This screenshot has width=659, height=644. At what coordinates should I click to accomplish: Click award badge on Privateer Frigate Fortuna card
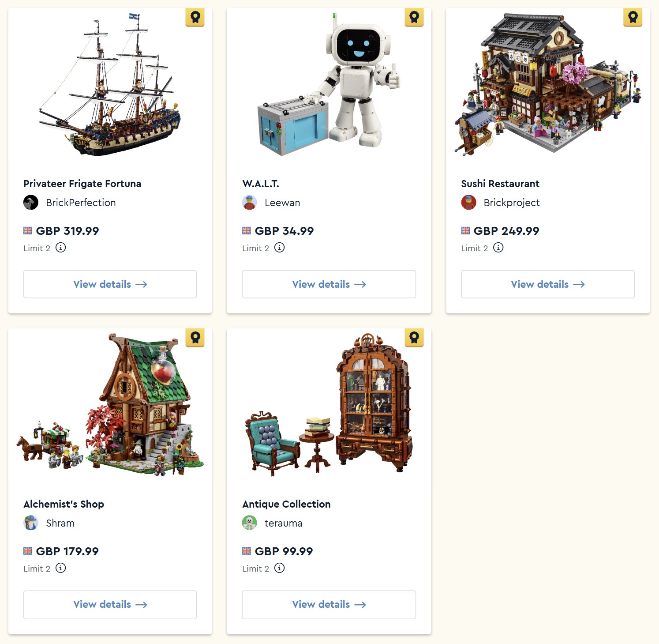[195, 17]
